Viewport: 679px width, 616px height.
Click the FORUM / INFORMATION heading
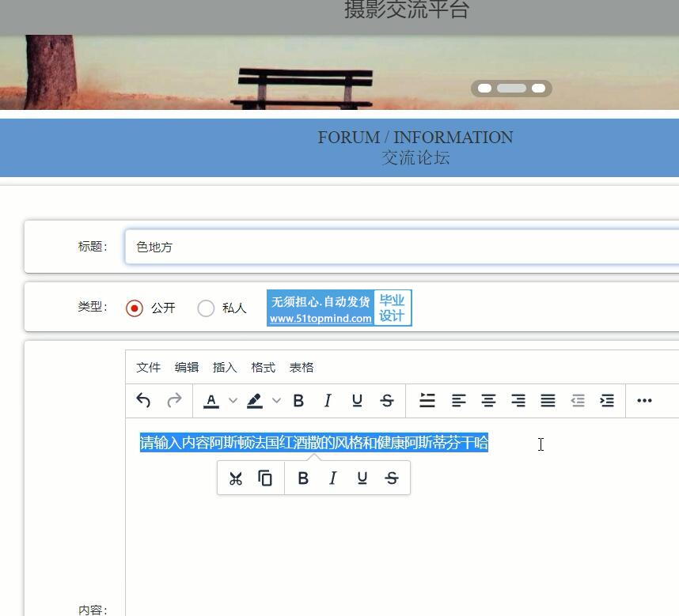click(x=415, y=138)
